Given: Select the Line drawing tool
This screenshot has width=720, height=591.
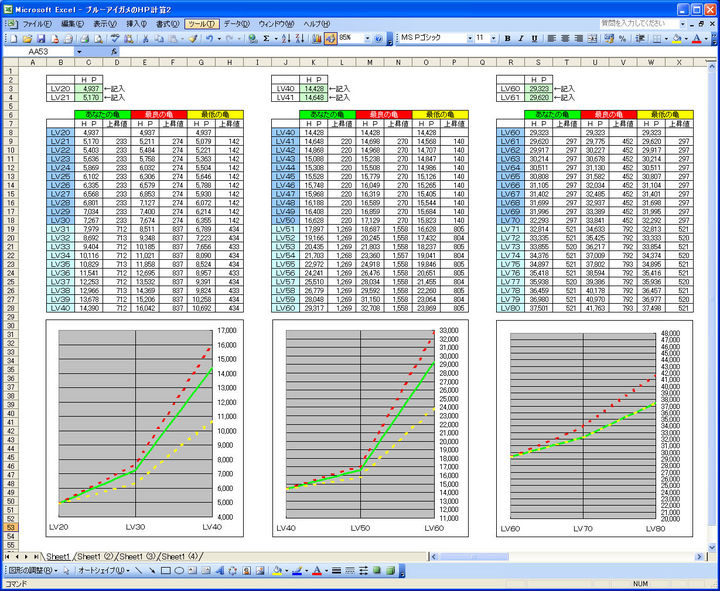Looking at the screenshot, I should tap(139, 571).
